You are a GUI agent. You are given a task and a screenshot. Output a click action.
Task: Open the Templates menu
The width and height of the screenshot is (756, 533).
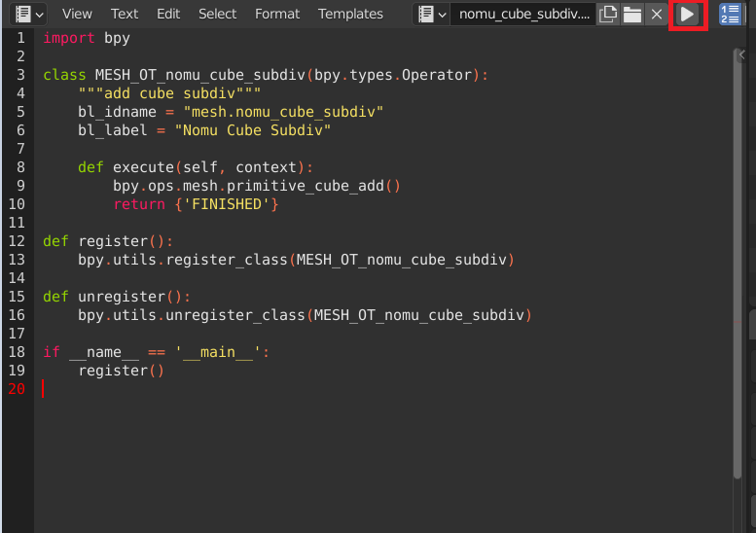(x=350, y=14)
